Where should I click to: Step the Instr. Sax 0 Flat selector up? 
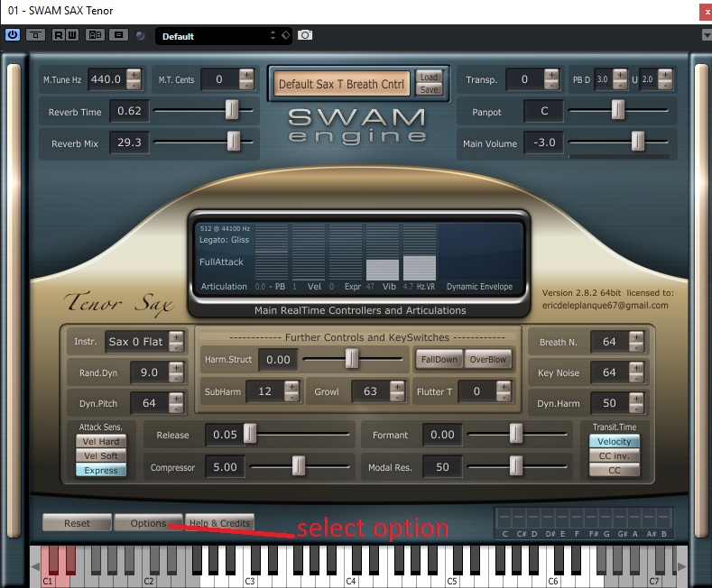coord(176,336)
